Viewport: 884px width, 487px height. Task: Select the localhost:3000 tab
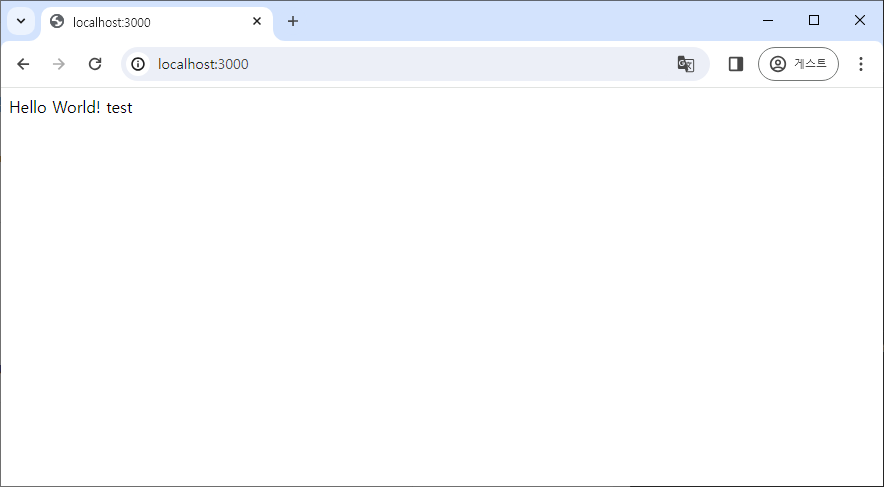coord(157,22)
